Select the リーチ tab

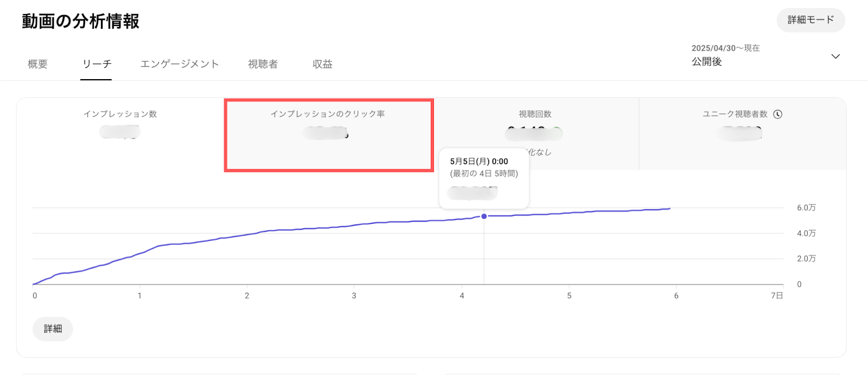click(x=97, y=64)
